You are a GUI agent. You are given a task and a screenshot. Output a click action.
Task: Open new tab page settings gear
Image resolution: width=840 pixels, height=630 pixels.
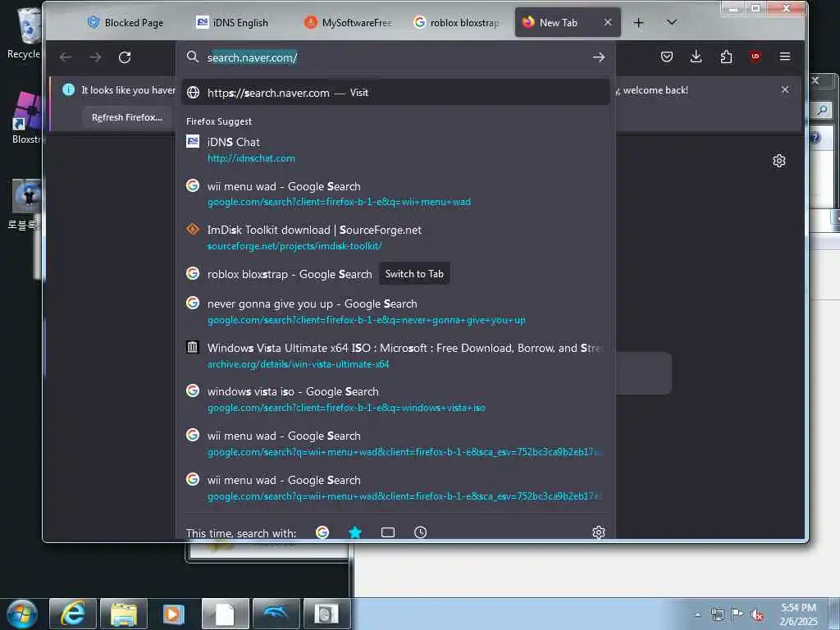(x=779, y=161)
